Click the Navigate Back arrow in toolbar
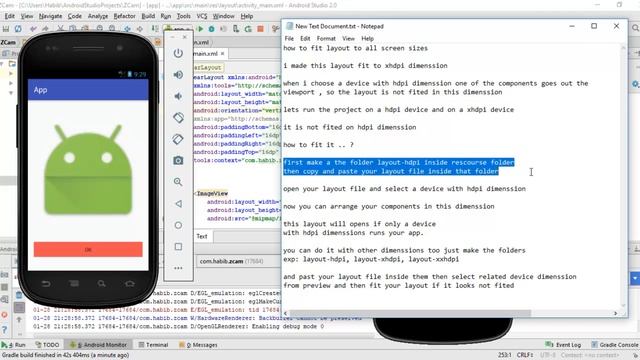This screenshot has width=640, height=360. (127, 29)
